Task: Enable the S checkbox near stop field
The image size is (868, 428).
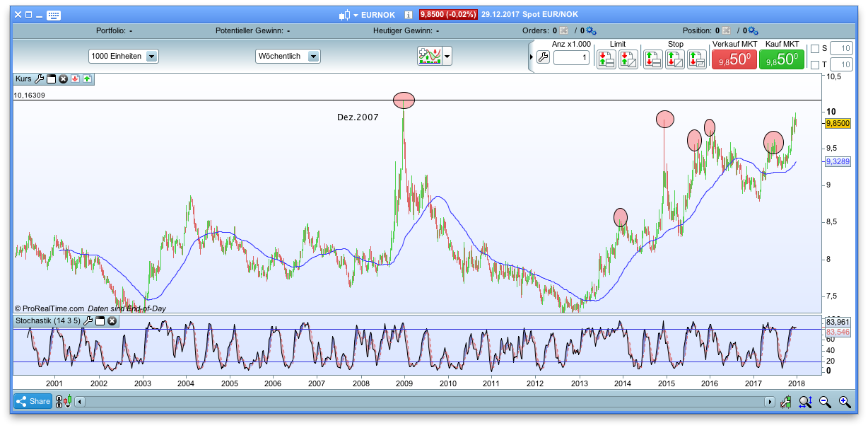Action: (814, 48)
